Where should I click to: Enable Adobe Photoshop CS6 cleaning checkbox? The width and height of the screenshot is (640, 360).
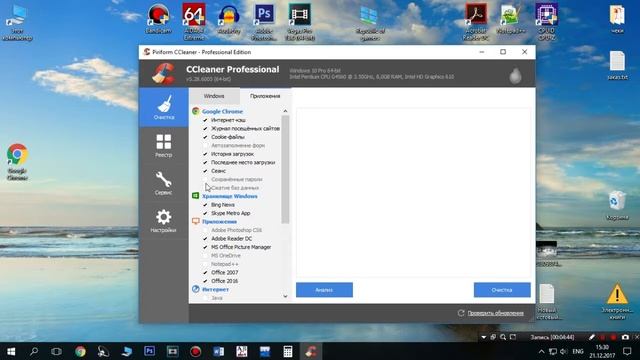pyautogui.click(x=205, y=230)
